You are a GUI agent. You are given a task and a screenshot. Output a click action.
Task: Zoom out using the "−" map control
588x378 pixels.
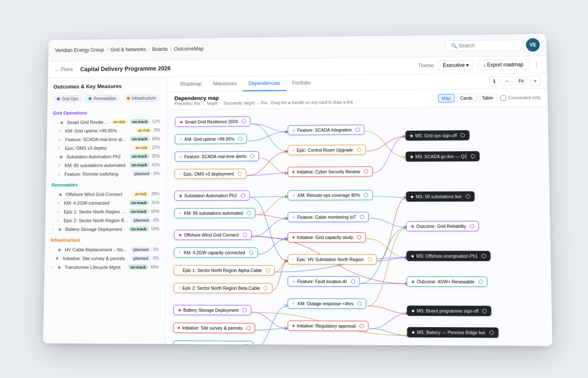[x=507, y=81]
